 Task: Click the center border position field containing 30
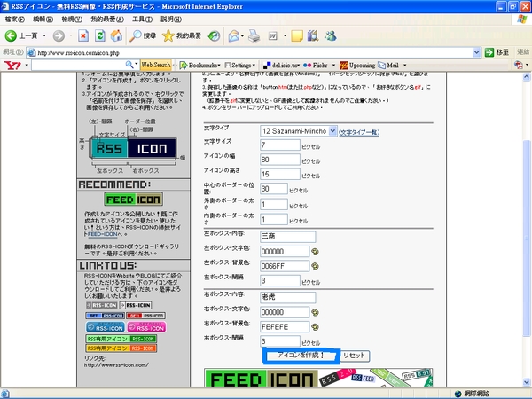click(274, 189)
